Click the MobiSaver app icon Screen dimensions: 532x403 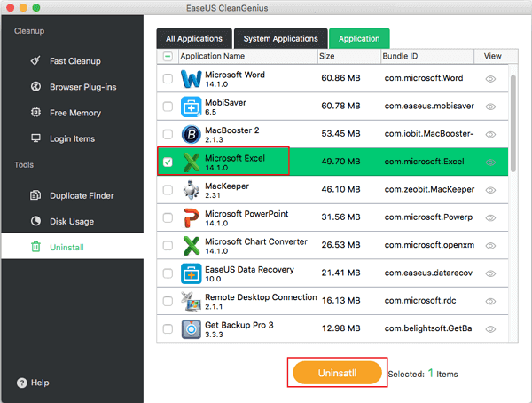[192, 107]
